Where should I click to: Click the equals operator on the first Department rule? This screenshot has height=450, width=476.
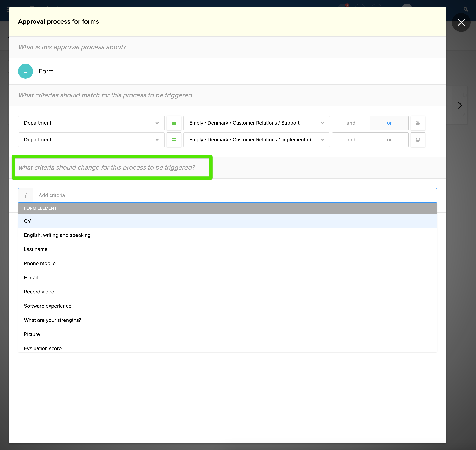(x=174, y=123)
